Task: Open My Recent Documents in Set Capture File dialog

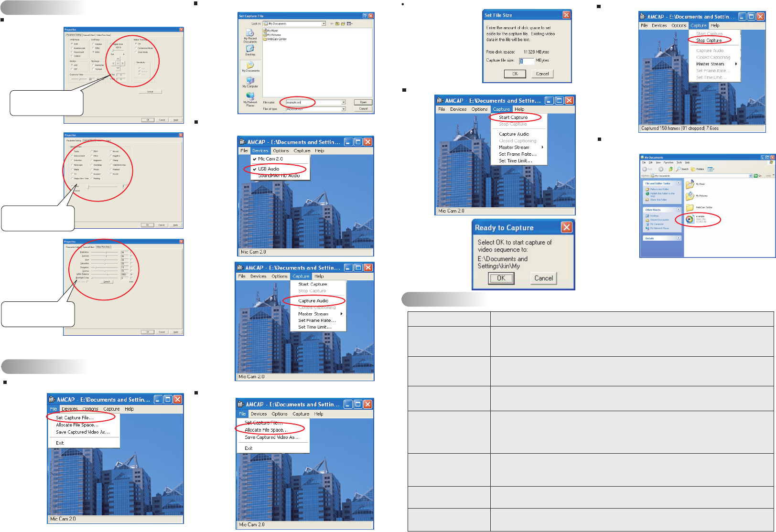Action: click(250, 36)
